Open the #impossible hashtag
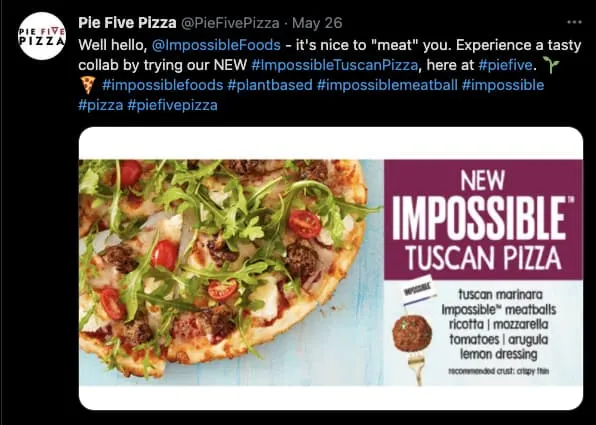Viewport: 596px width, 425px height. click(x=503, y=85)
